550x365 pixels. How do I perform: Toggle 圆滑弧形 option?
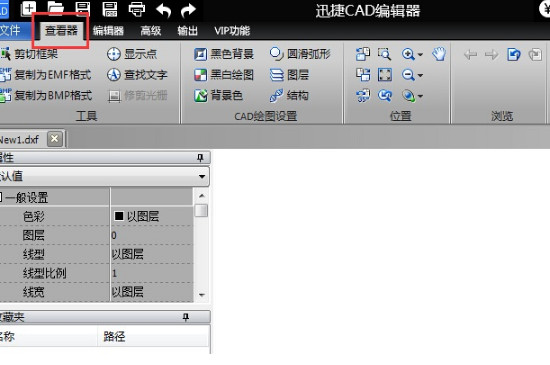coord(300,54)
